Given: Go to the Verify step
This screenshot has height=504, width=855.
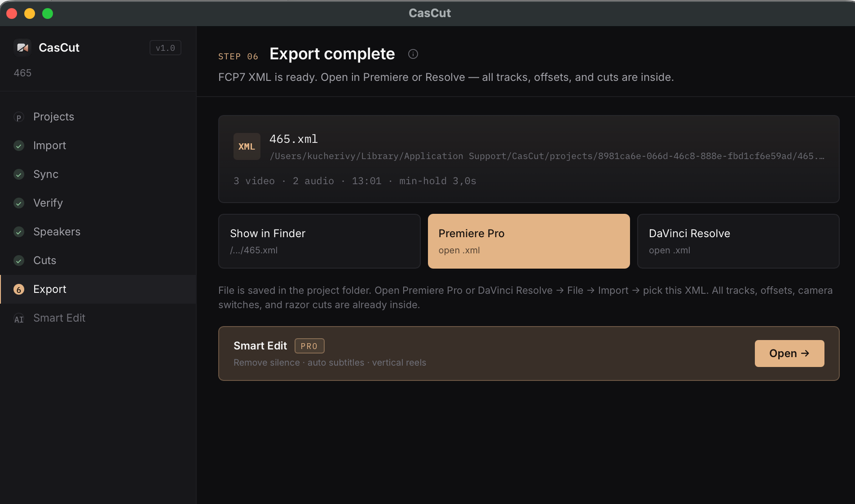Looking at the screenshot, I should pyautogui.click(x=98, y=203).
